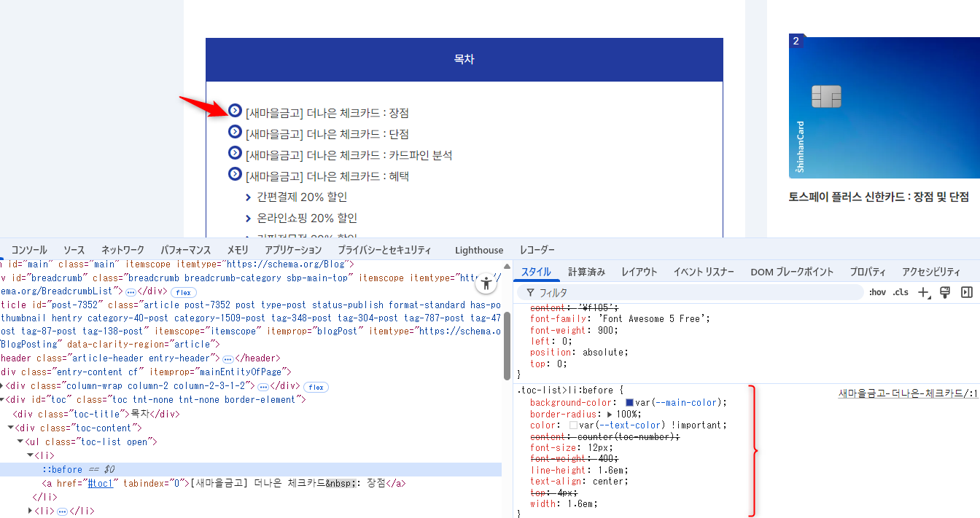980x518 pixels.
Task: Click the accessibility figure floating button
Action: click(x=485, y=284)
